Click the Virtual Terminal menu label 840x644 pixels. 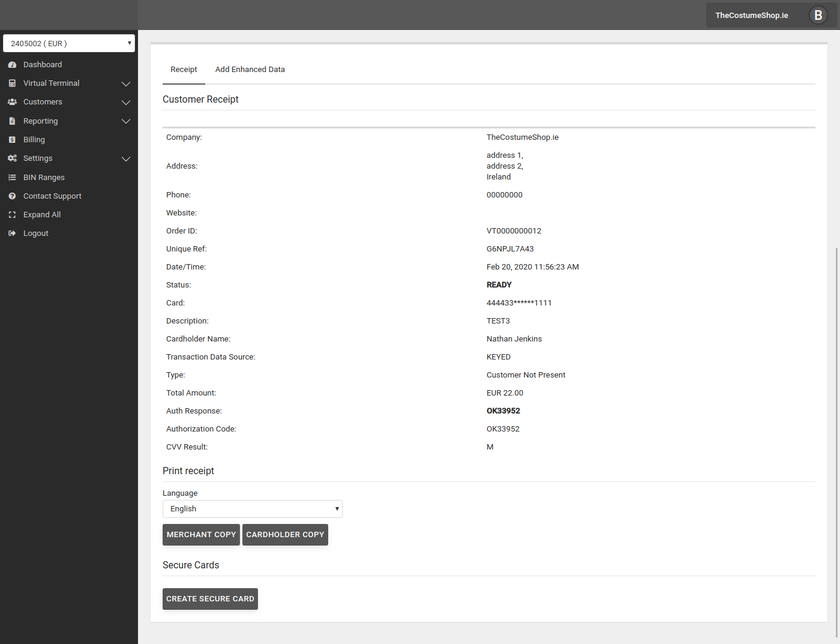tap(52, 83)
